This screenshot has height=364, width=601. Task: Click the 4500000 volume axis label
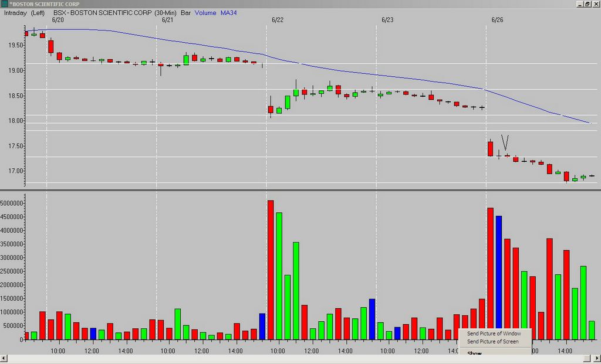(x=11, y=217)
